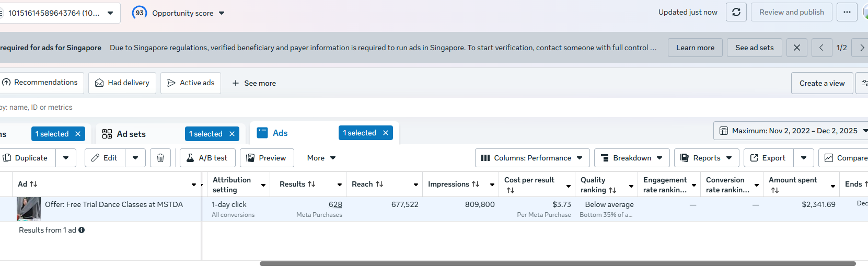Open the date range picker

point(790,131)
